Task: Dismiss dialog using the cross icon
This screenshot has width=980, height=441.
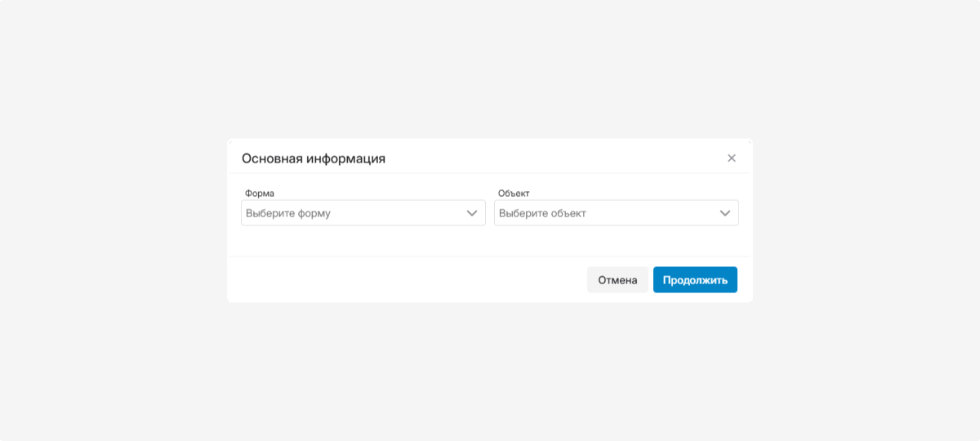Action: point(732,158)
